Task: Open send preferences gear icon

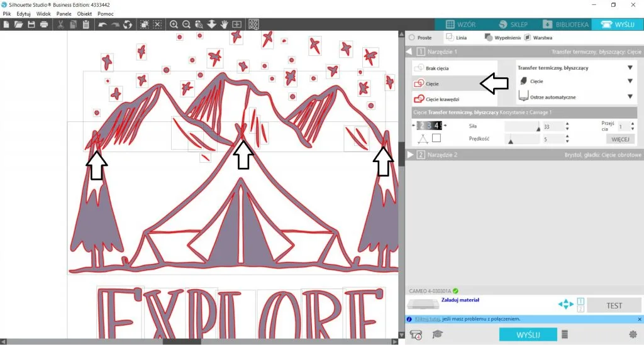Action: [x=633, y=335]
